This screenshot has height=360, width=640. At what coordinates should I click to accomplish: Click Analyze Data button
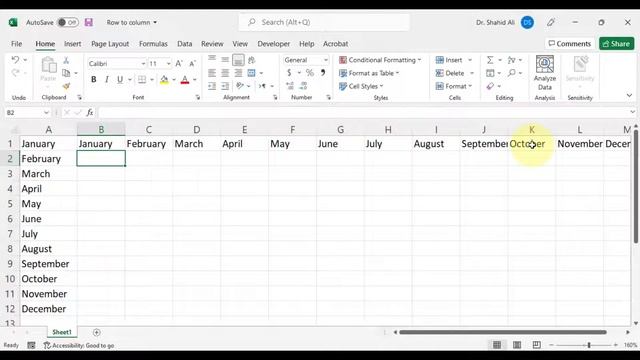click(545, 73)
